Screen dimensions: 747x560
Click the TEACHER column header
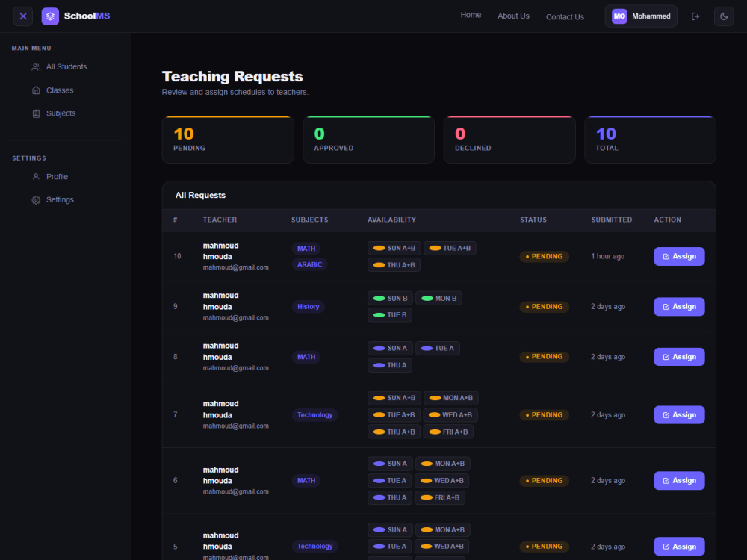(x=220, y=220)
